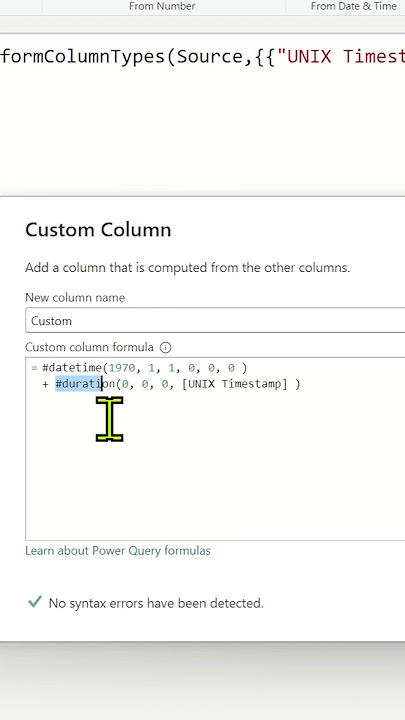Image resolution: width=405 pixels, height=720 pixels.
Task: Select the From Number ribbon group
Action: pos(162,6)
